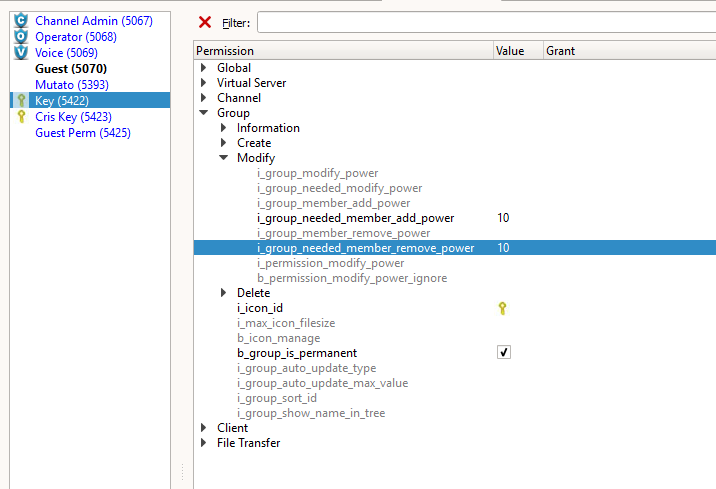The image size is (716, 489).
Task: Click the Voice group icon
Action: [x=20, y=52]
